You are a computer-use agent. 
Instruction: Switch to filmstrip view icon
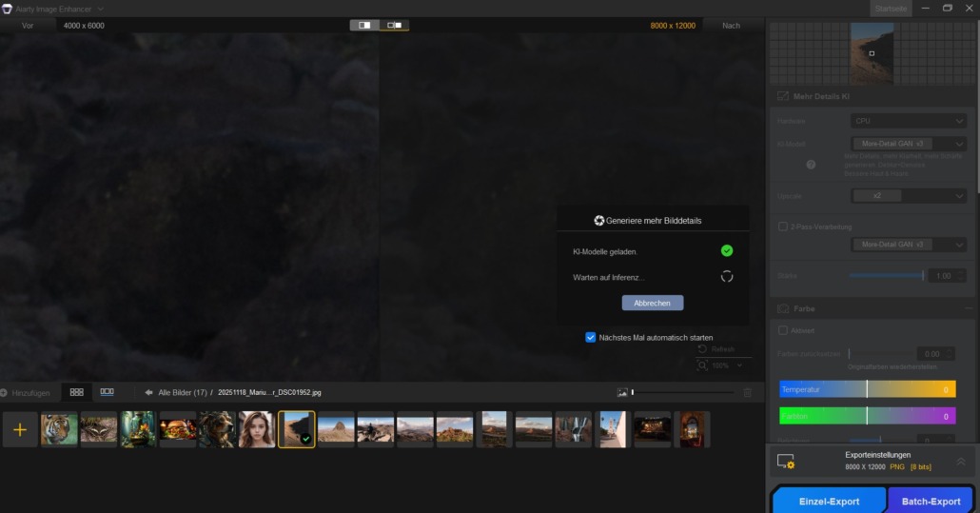tap(108, 391)
